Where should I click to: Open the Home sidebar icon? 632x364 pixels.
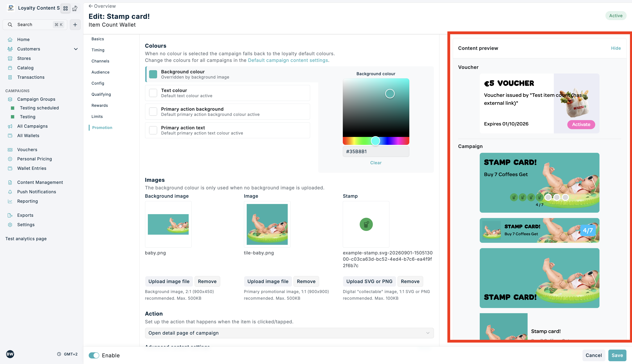pyautogui.click(x=10, y=40)
